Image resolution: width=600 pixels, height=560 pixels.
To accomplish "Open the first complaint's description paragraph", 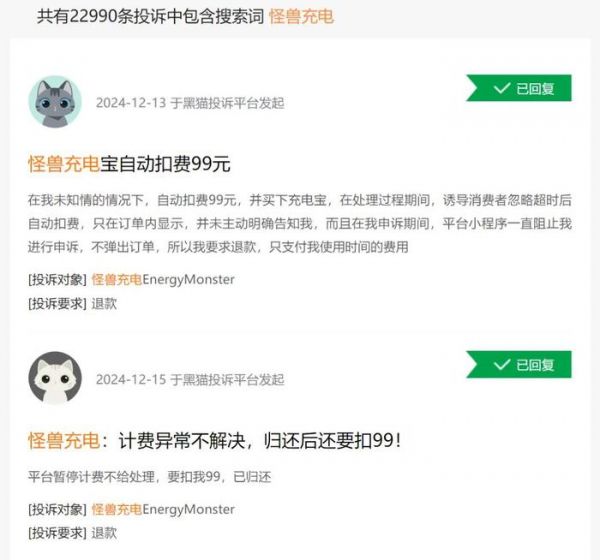I will pyautogui.click(x=300, y=224).
